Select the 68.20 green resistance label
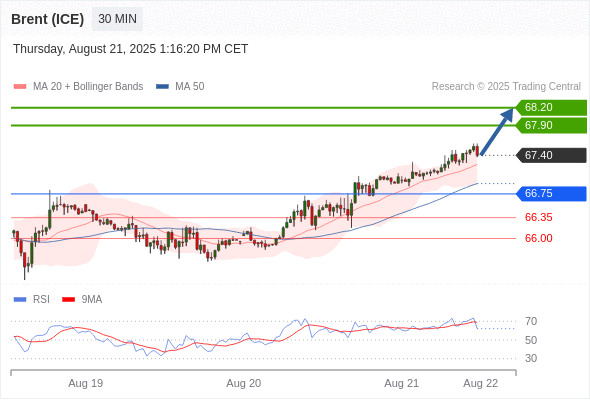This screenshot has width=590, height=400. pyautogui.click(x=551, y=108)
